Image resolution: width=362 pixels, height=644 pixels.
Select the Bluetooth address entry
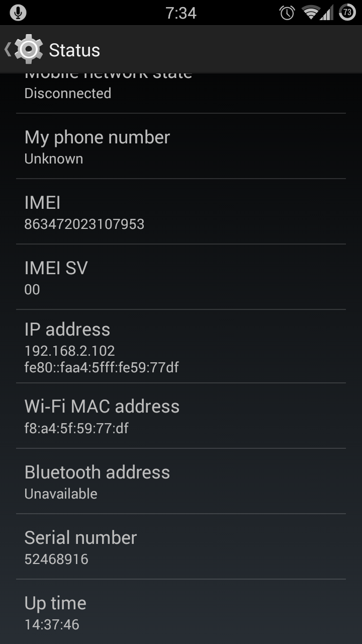coord(181,481)
